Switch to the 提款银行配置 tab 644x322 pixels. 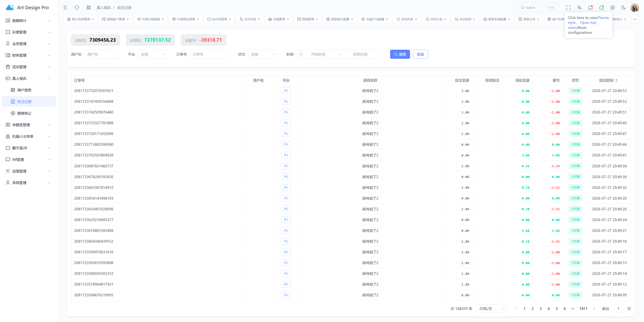(x=339, y=19)
